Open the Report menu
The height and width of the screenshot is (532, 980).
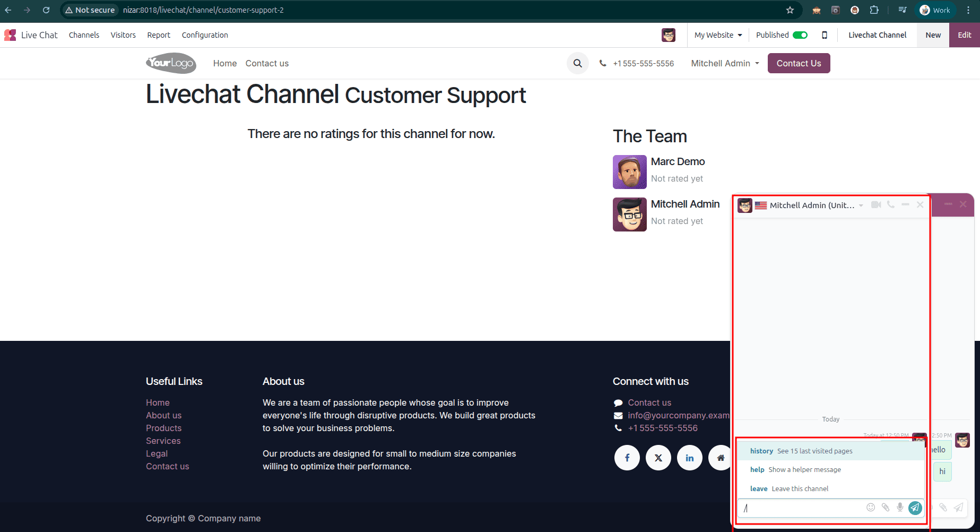pyautogui.click(x=158, y=35)
